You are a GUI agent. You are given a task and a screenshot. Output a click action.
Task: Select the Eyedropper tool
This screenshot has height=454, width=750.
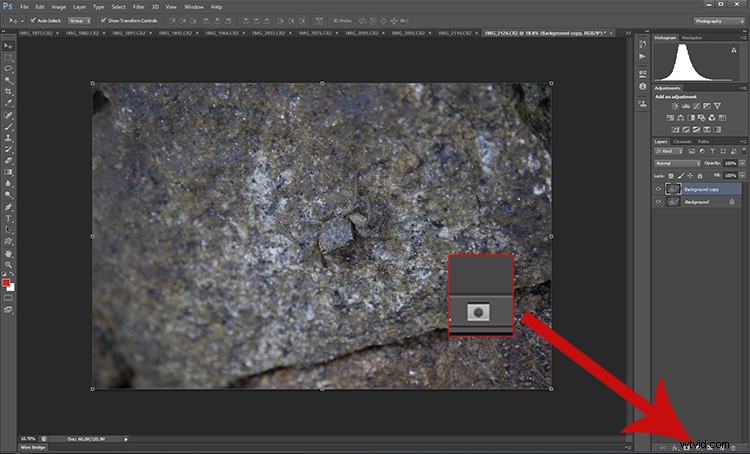point(8,103)
